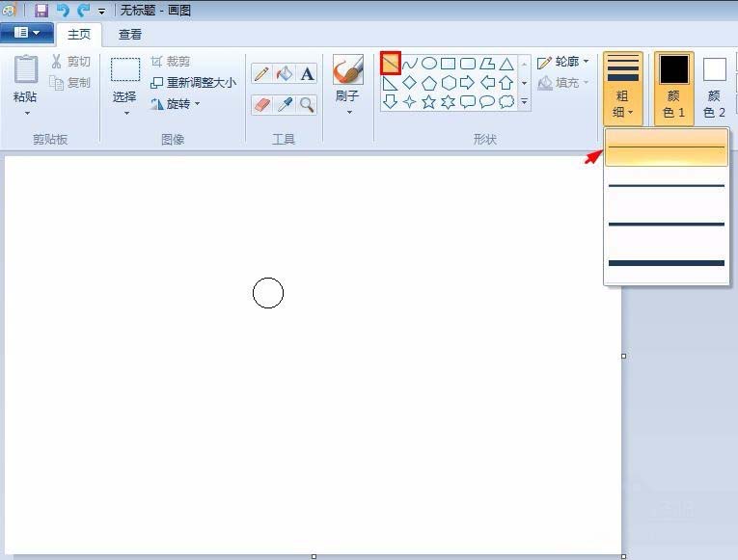Toggle the 粗细 line thickness dropdown
Screen dimensions: 738x560
[622, 88]
